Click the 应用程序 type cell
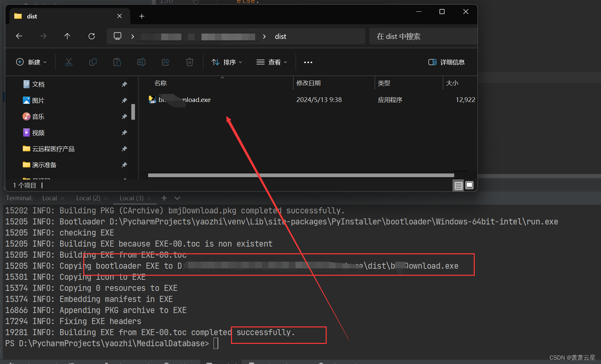The width and height of the screenshot is (601, 364). click(390, 100)
